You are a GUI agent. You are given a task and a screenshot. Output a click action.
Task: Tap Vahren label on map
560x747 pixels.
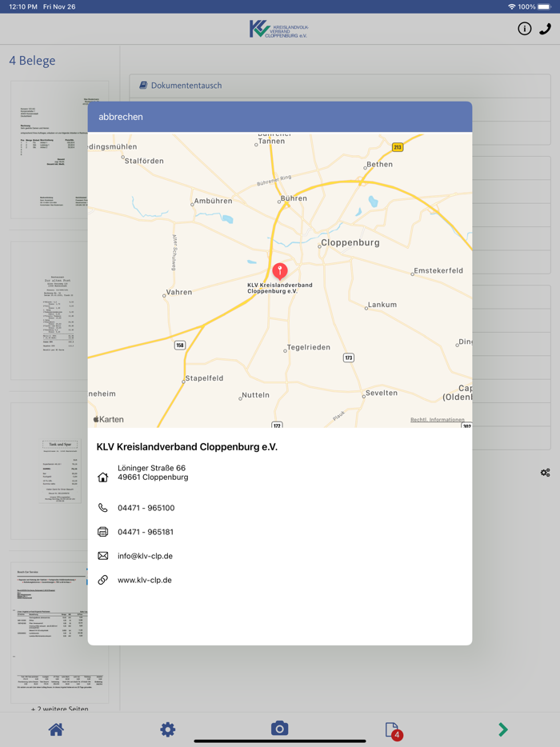click(178, 293)
